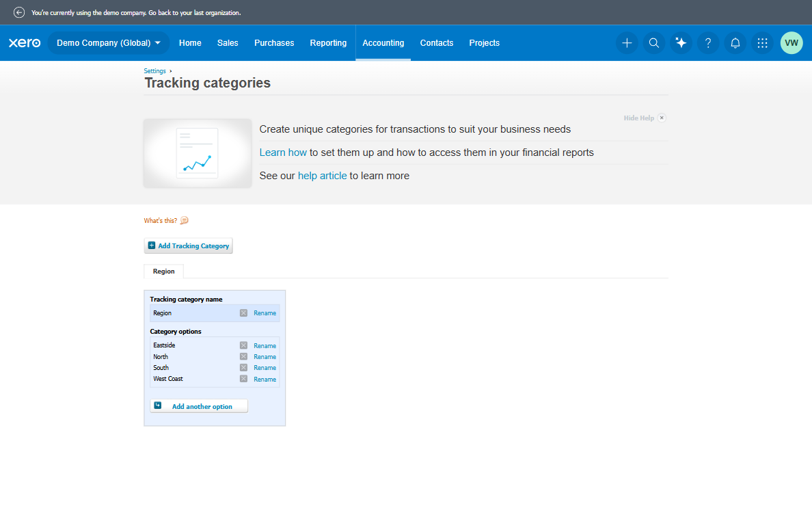Image resolution: width=812 pixels, height=517 pixels.
Task: Open the Projects menu
Action: (x=484, y=43)
